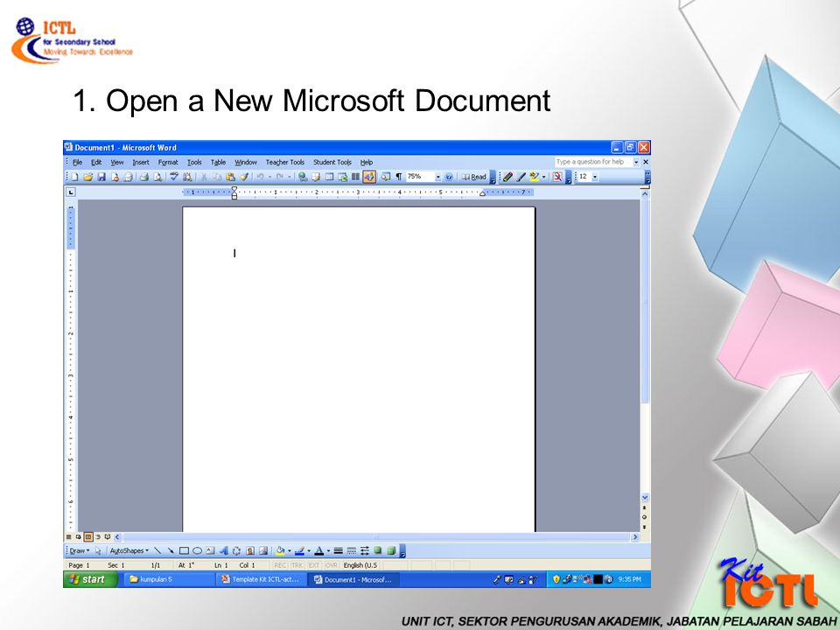
Task: Toggle REC macro recording in status bar
Action: coord(280,565)
